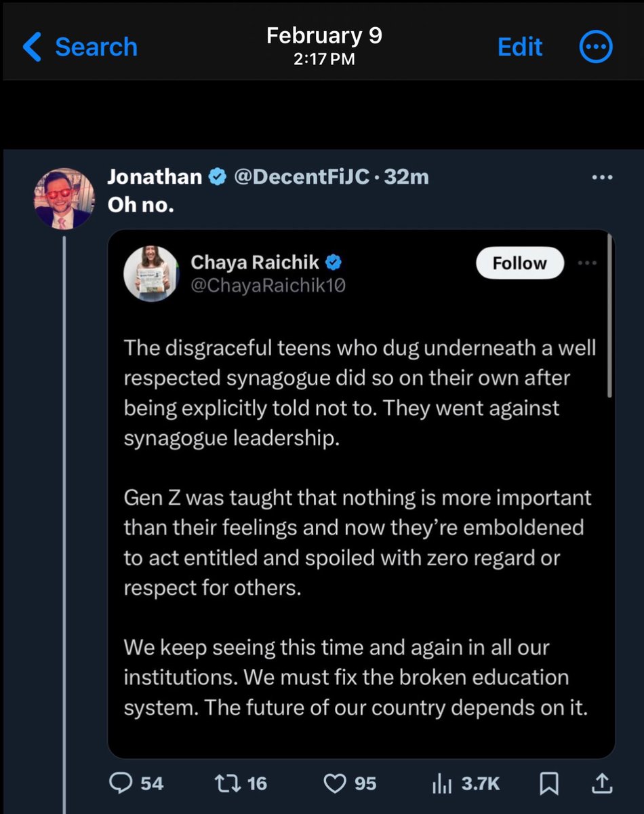Image resolution: width=644 pixels, height=814 pixels.
Task: Tap the reply comment icon
Action: 120,783
